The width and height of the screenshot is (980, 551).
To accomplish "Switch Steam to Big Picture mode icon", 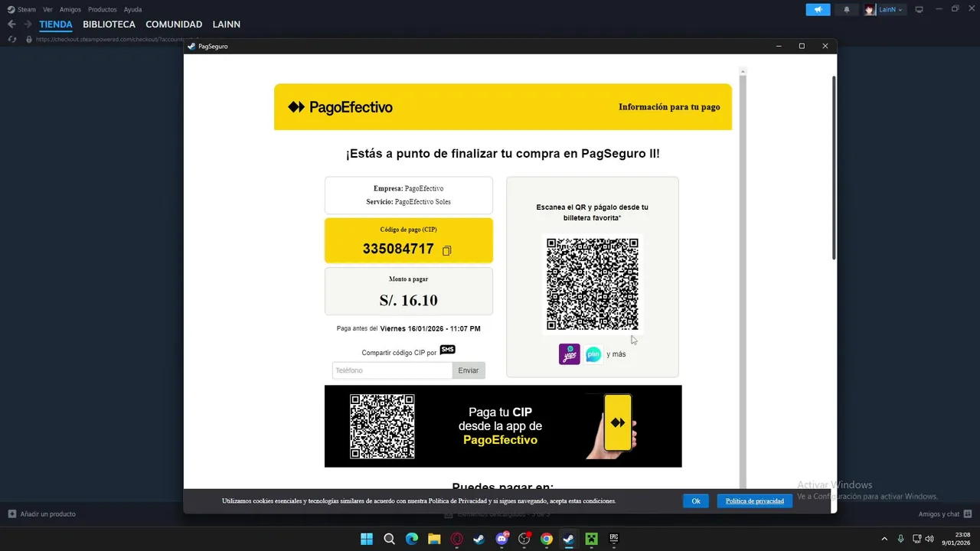I will point(920,9).
